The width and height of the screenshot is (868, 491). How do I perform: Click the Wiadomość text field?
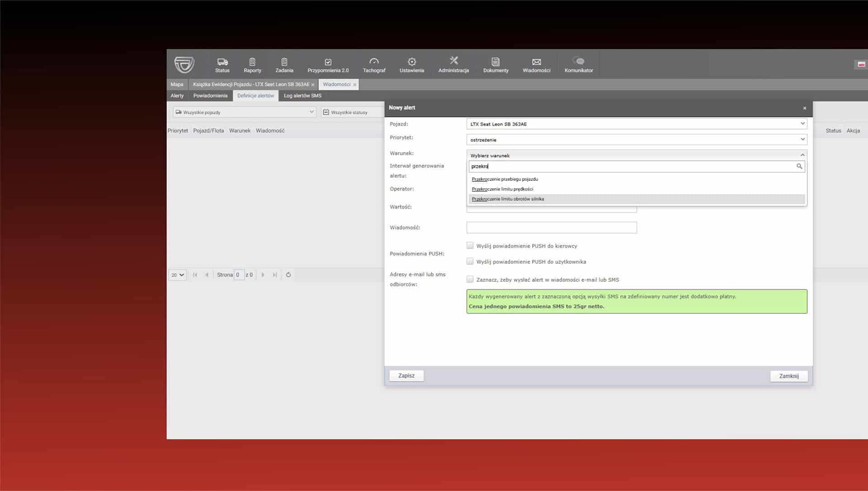[552, 227]
